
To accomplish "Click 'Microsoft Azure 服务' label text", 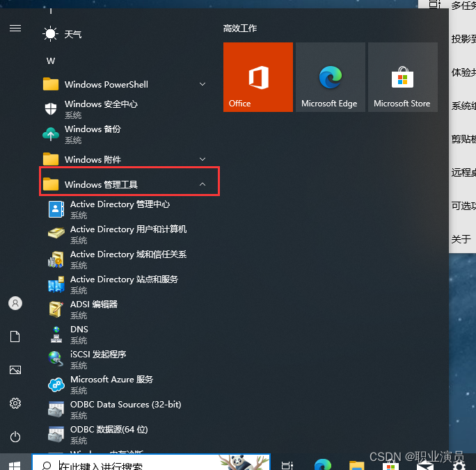I will (x=112, y=380).
